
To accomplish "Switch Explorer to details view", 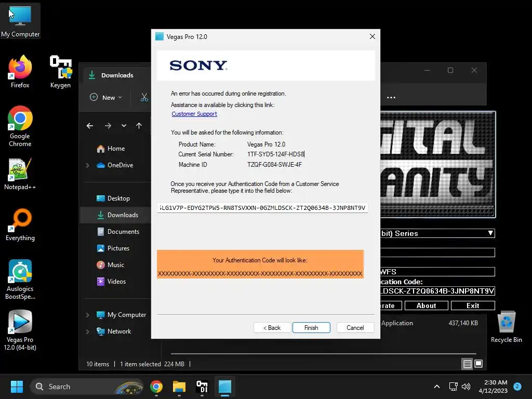I will tap(467, 364).
